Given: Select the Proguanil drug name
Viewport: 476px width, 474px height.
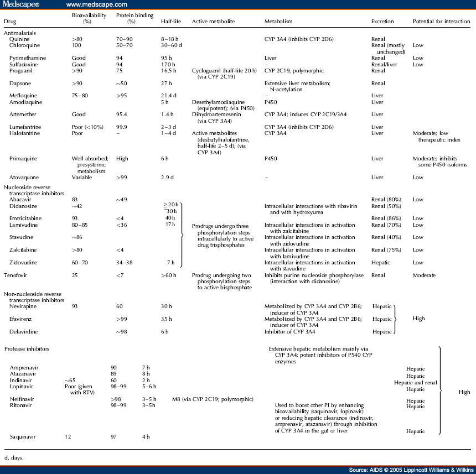Looking at the screenshot, I should point(20,71).
